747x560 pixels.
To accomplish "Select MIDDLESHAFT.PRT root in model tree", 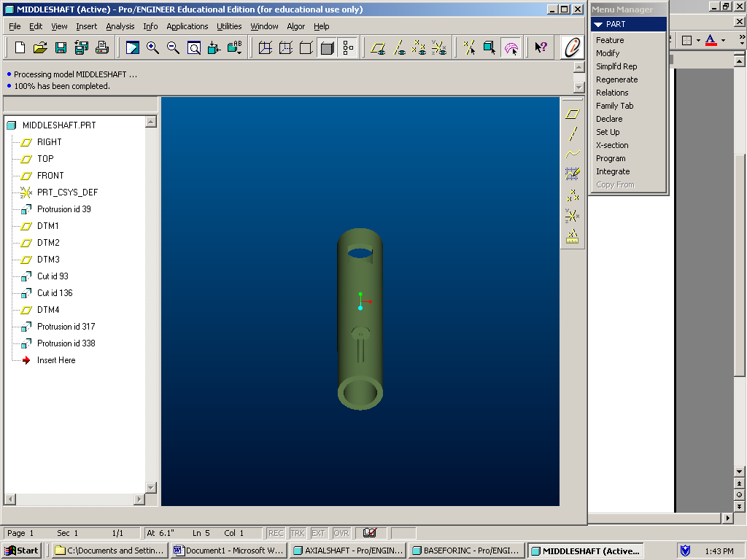I will tap(59, 125).
